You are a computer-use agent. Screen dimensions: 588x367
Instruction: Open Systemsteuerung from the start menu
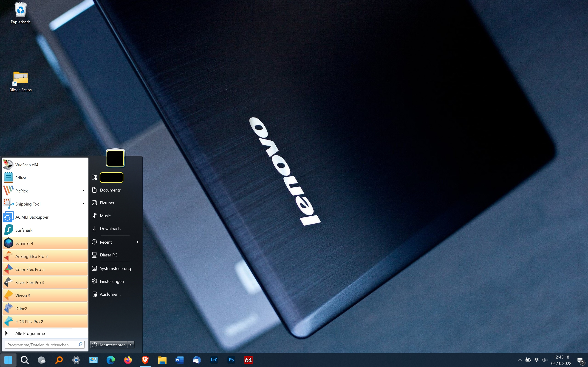[x=115, y=268]
